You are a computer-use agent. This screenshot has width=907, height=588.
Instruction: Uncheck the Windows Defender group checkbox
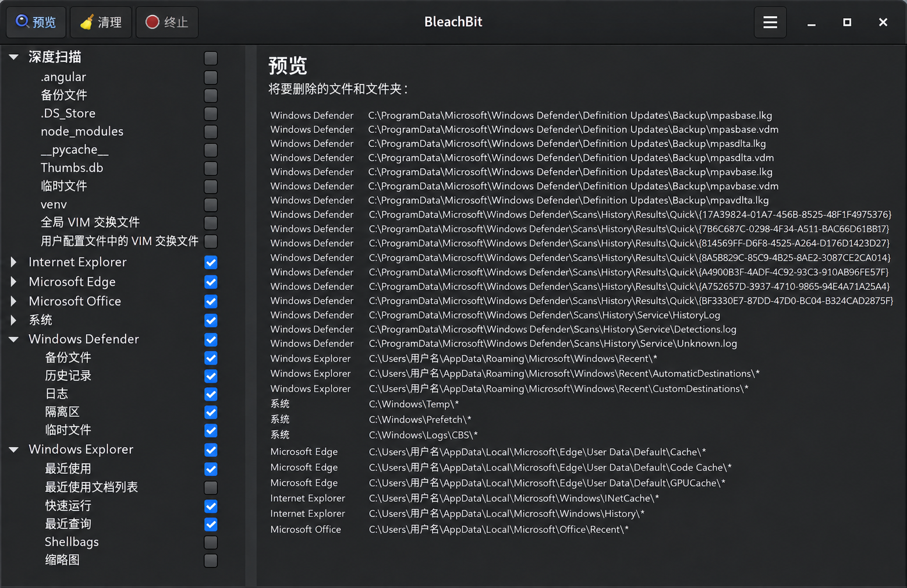pyautogui.click(x=211, y=339)
